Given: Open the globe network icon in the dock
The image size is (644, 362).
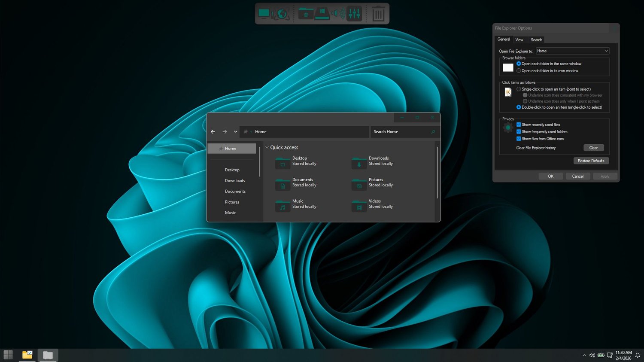Looking at the screenshot, I should point(282,14).
